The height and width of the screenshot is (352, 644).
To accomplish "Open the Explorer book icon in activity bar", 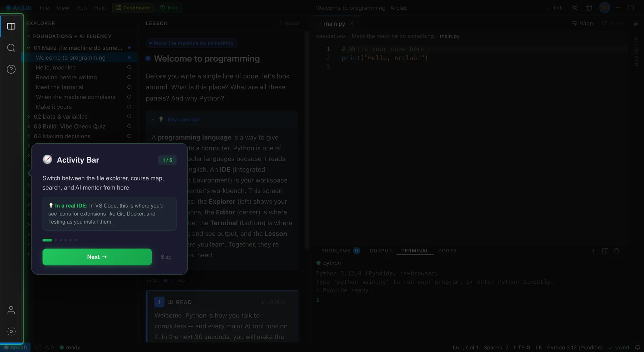I will (11, 26).
